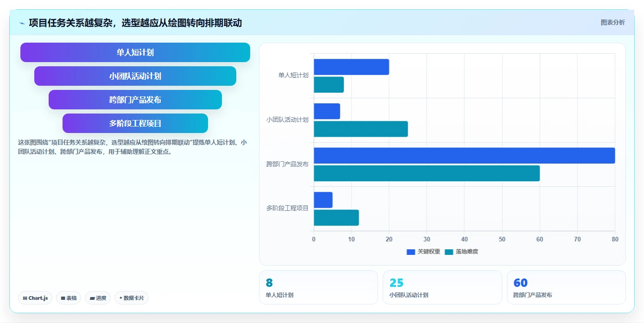
Task: Click the chart y-axis label 跨部门产品发布
Action: (x=287, y=164)
